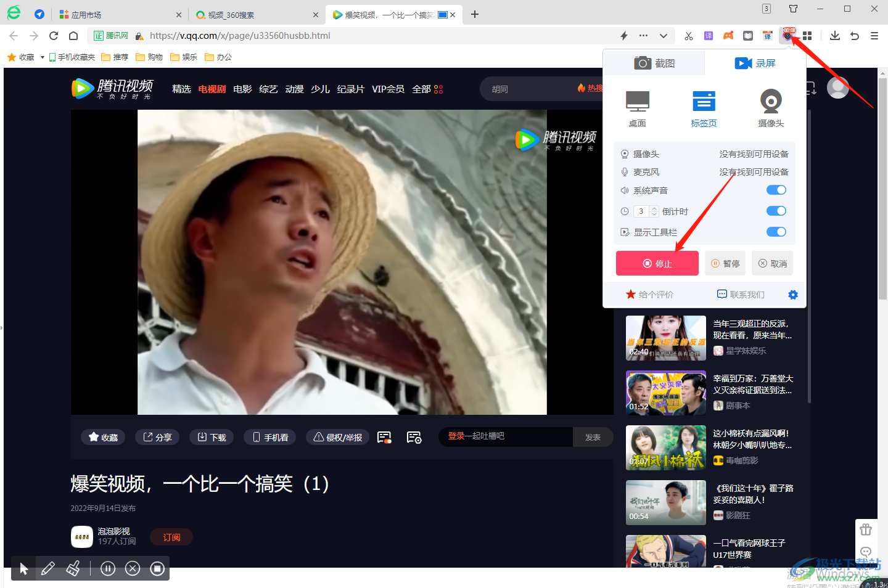Reload the current page
The image size is (888, 588).
(54, 36)
